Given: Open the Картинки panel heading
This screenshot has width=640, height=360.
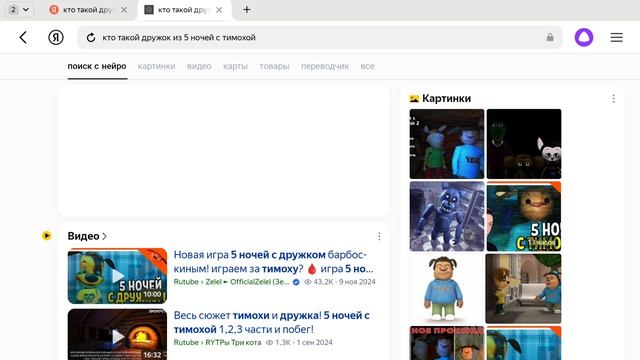Looking at the screenshot, I should 446,98.
